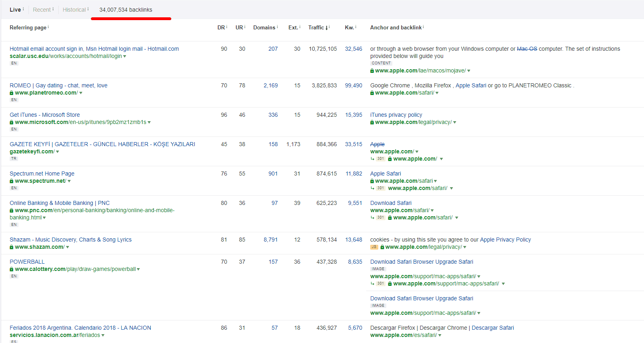Switch to the Recent backlinks tab
This screenshot has height=343, width=644.
[42, 10]
